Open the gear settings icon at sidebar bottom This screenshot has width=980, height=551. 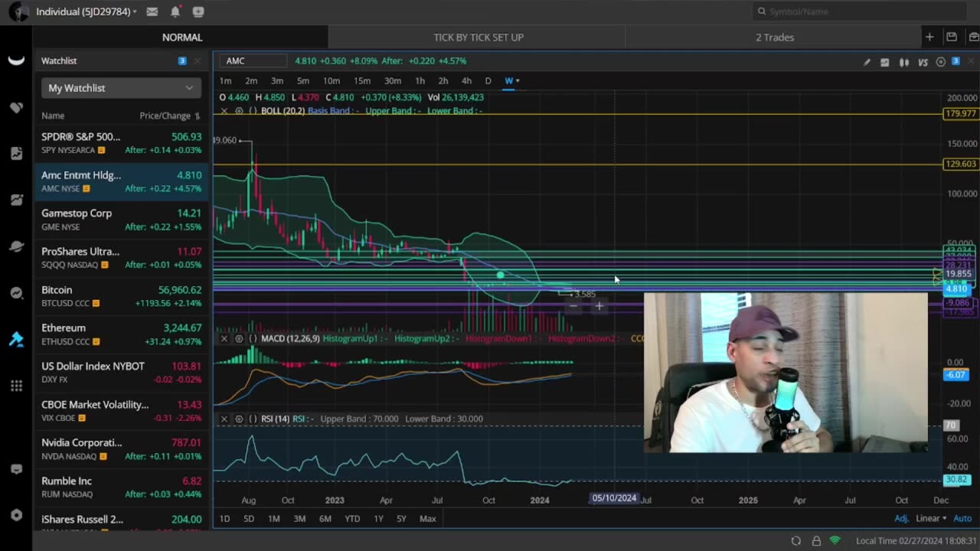coord(16,515)
